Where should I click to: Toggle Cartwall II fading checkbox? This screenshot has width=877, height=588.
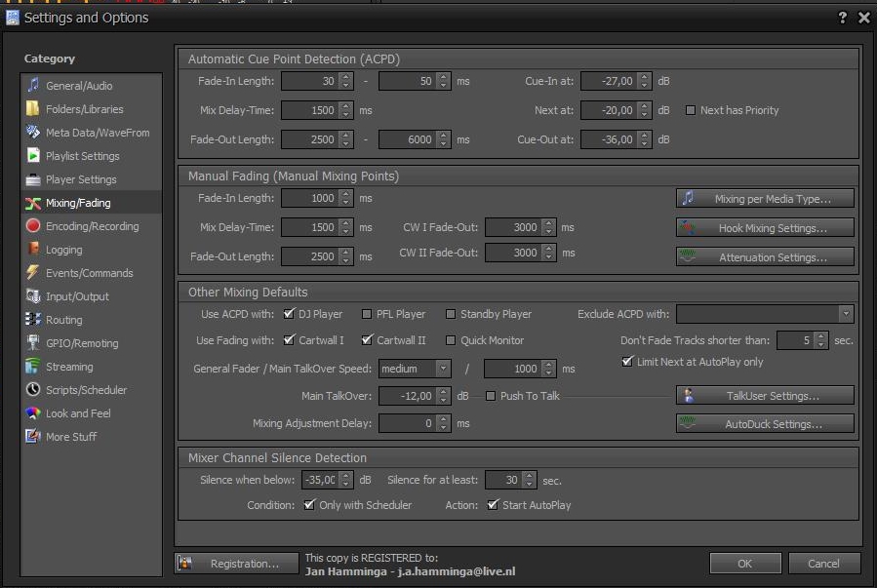click(x=367, y=340)
